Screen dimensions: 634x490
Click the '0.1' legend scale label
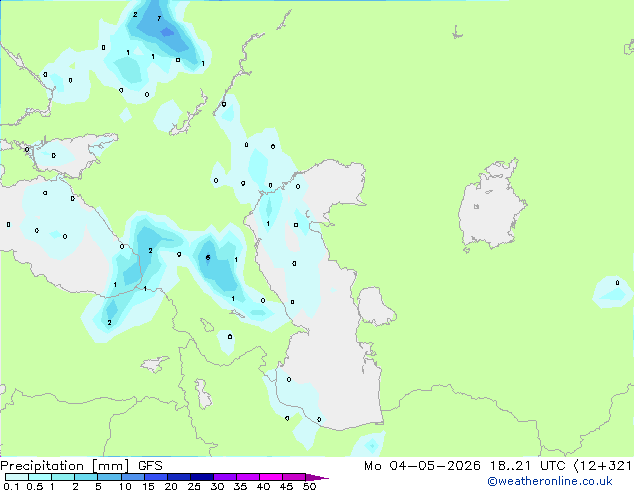[x=11, y=486]
